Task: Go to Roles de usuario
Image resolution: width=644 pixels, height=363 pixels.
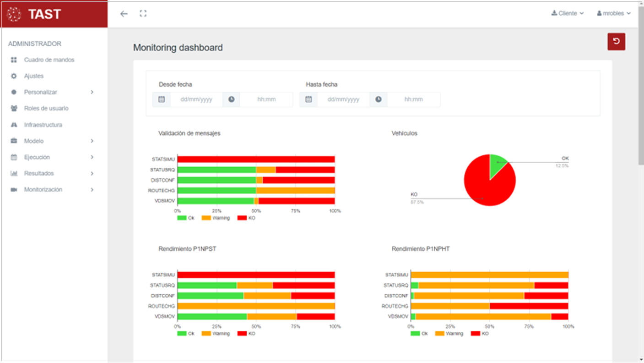Action: (x=46, y=109)
